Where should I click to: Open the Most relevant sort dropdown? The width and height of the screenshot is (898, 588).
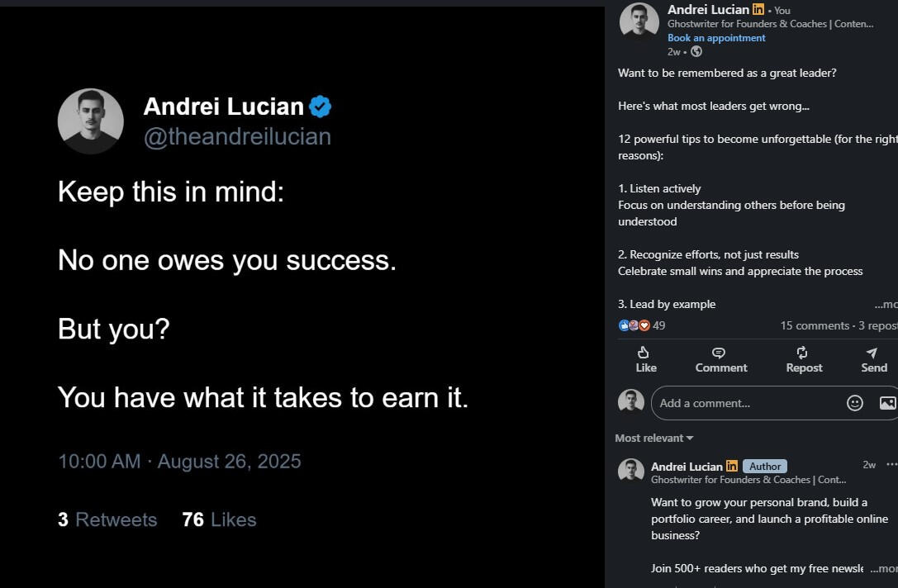(653, 438)
